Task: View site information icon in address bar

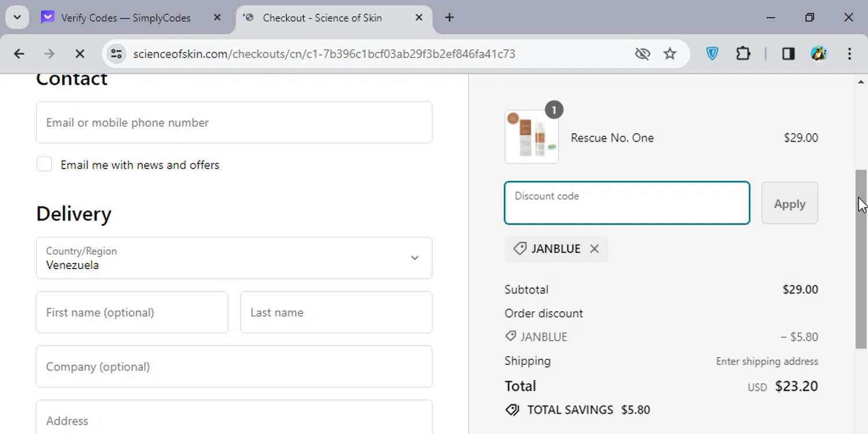Action: click(x=116, y=54)
